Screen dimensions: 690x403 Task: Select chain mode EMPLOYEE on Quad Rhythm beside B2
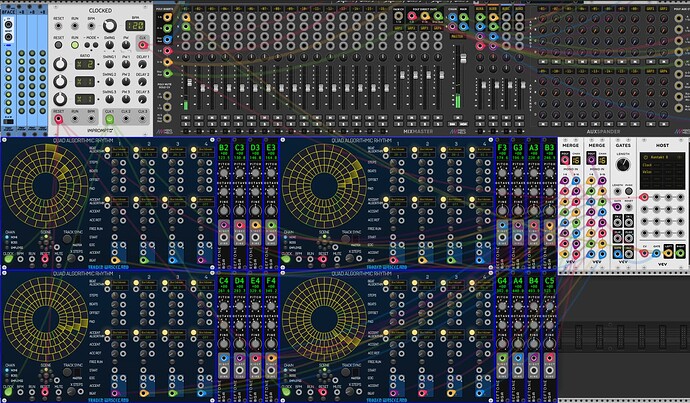[7, 248]
